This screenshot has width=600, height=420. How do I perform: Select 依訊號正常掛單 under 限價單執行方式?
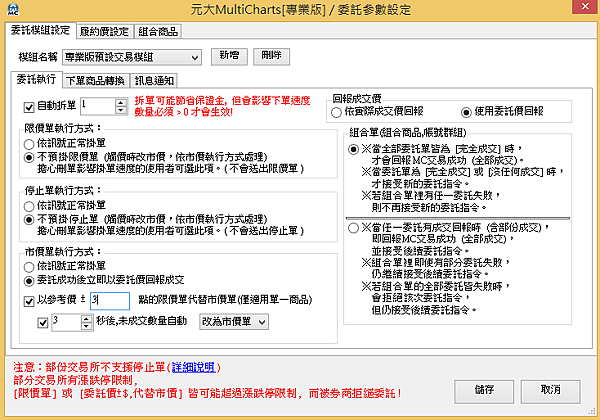[29, 144]
